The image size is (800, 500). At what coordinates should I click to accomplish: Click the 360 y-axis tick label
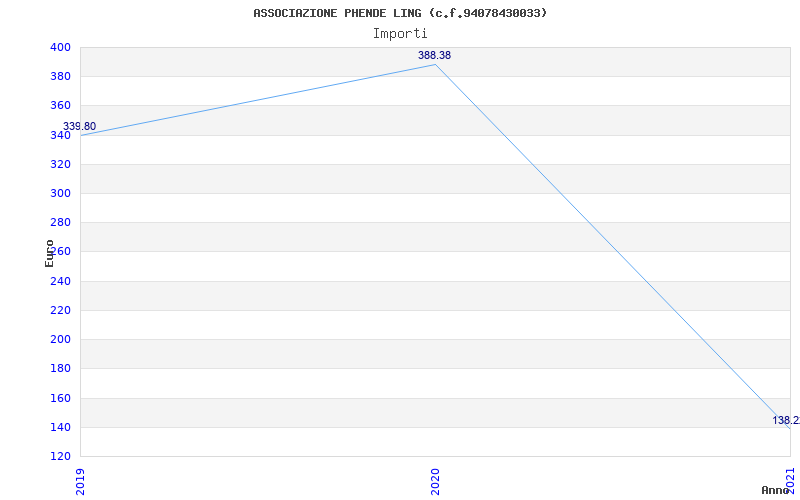[60, 106]
